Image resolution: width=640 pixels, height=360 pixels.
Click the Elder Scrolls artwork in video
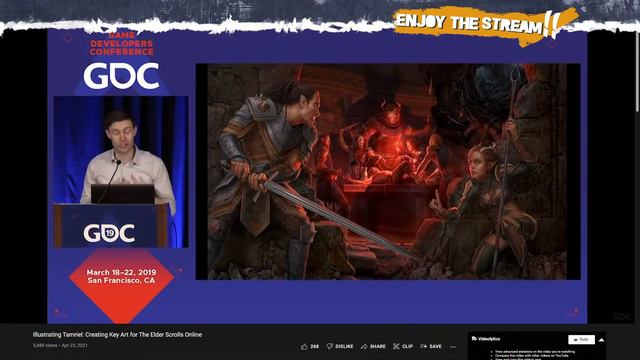point(388,171)
